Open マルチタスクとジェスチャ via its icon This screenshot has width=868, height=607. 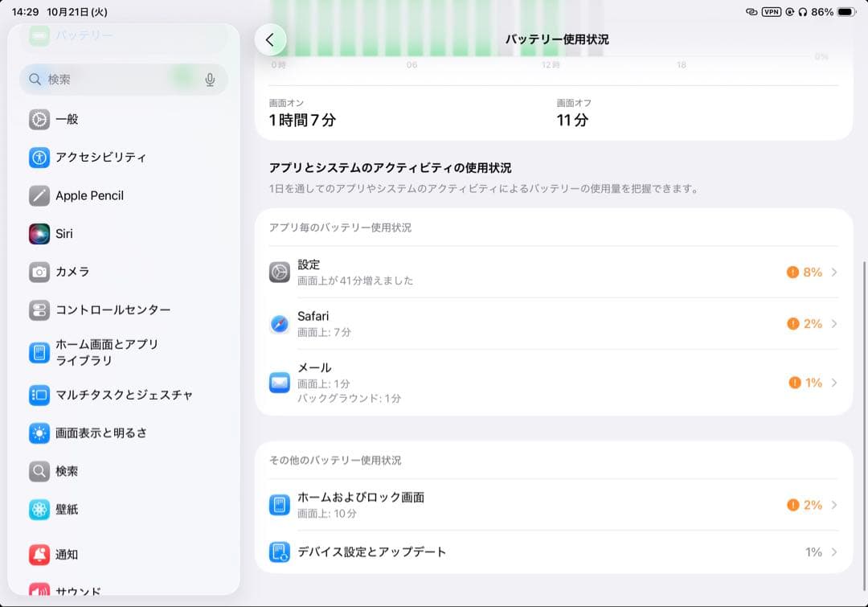pos(39,395)
